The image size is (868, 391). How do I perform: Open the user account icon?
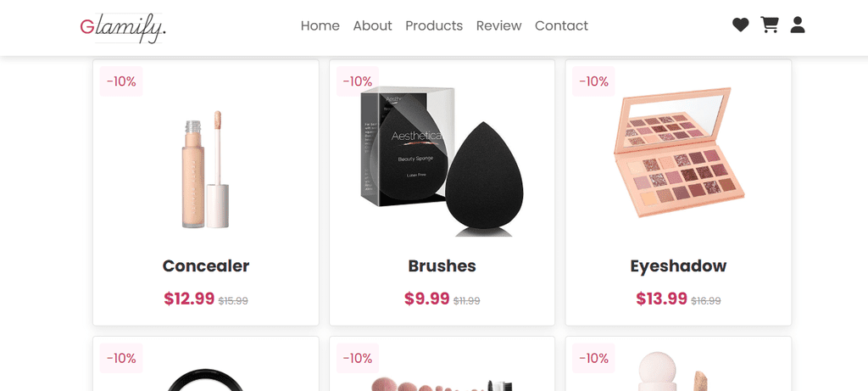pyautogui.click(x=798, y=25)
